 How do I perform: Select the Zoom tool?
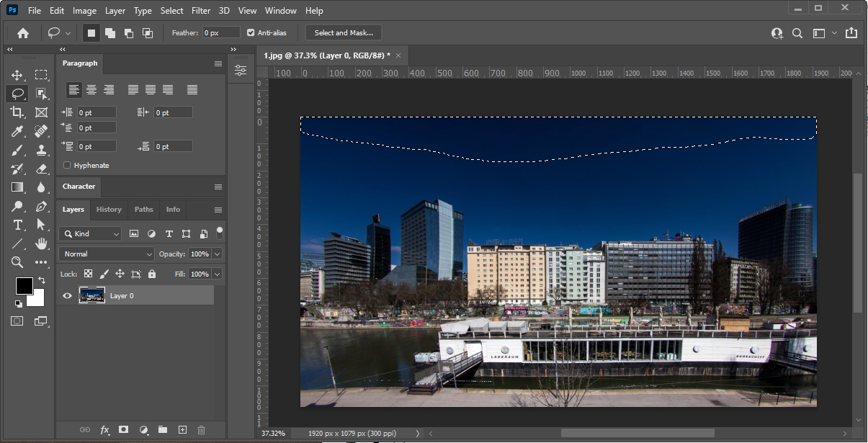click(x=17, y=262)
